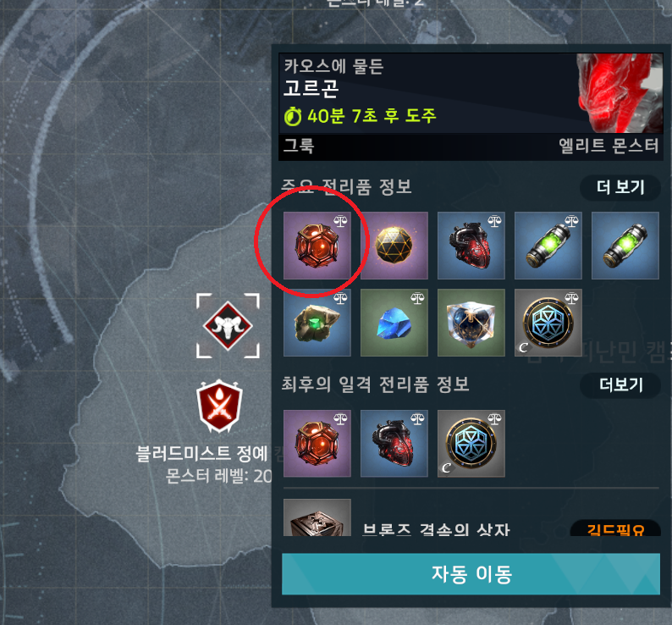This screenshot has width=672, height=625.
Task: Click the orange 길드필요 guild-required label
Action: (615, 529)
